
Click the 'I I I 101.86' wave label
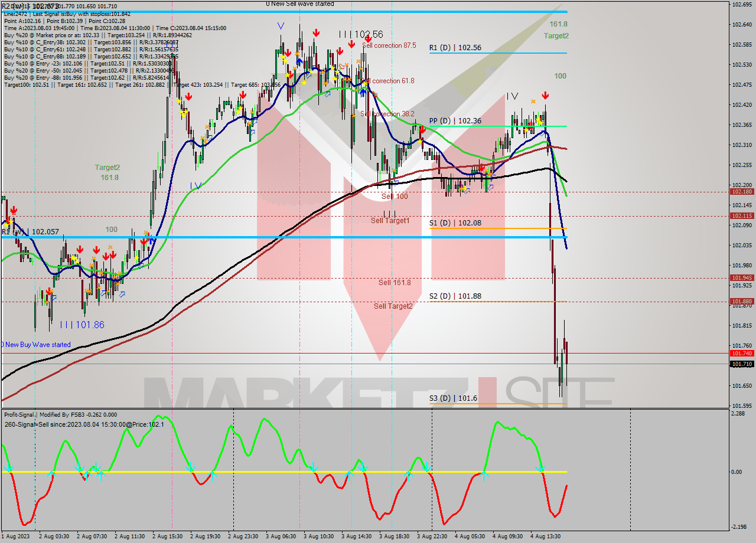82,325
